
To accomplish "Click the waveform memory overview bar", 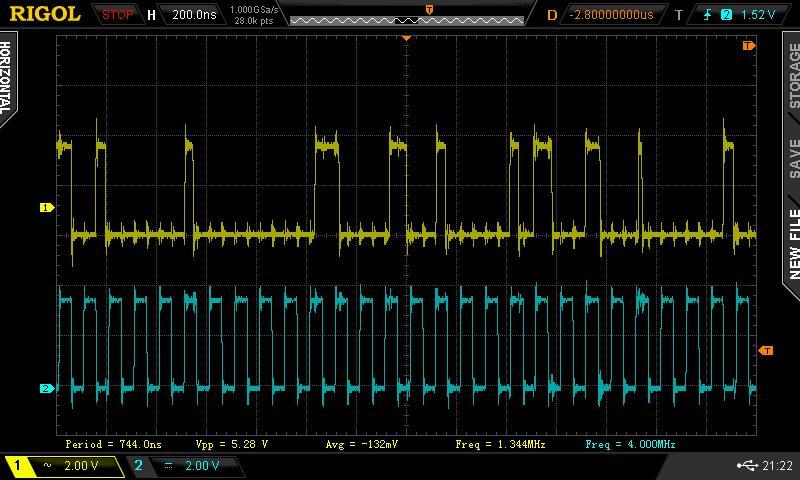I will point(407,20).
